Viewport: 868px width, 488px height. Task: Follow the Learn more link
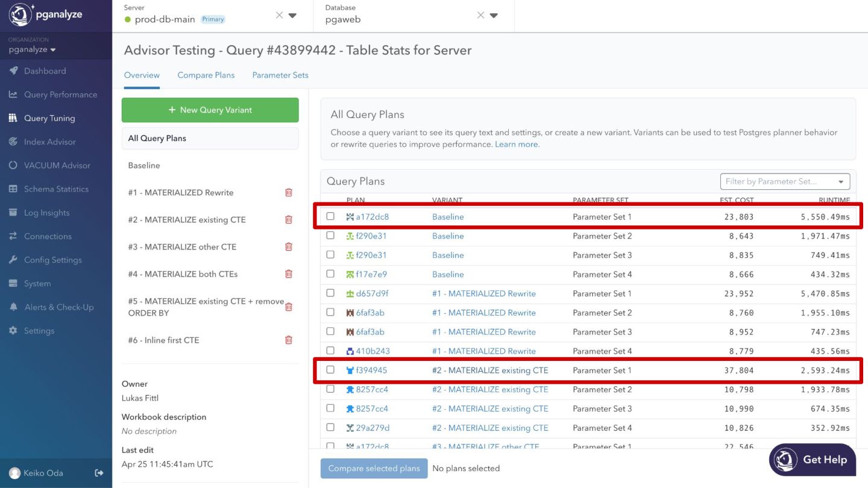pyautogui.click(x=517, y=145)
